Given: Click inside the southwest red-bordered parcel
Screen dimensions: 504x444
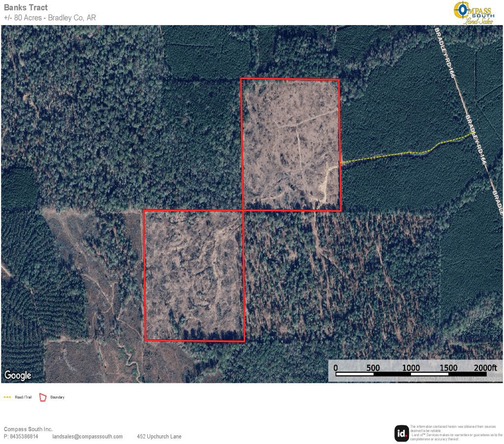Looking at the screenshot, I should point(193,275).
